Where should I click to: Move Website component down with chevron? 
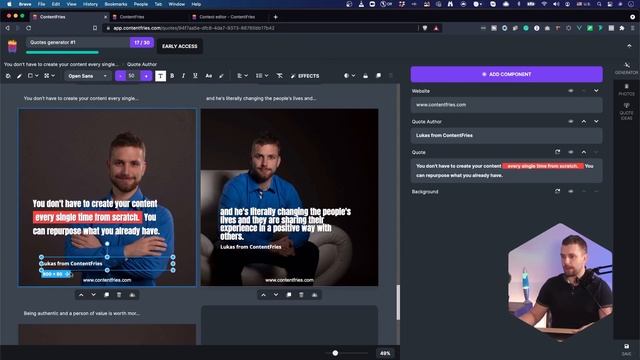[596, 91]
